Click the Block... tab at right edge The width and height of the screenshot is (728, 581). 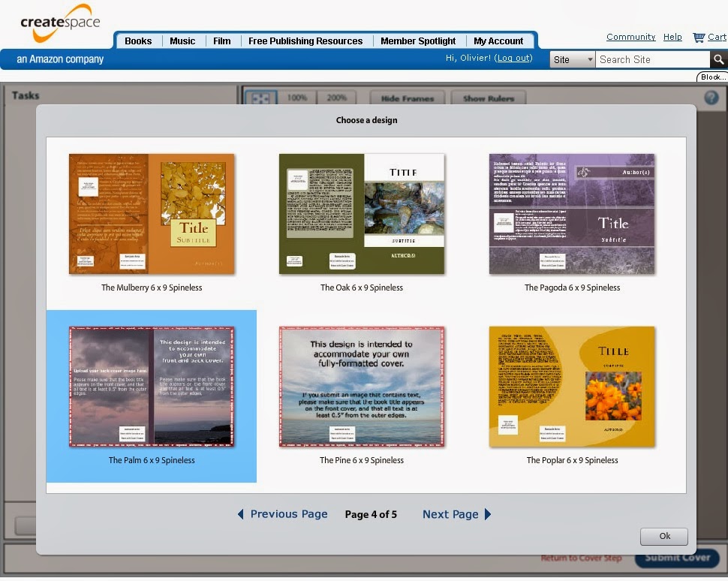click(713, 77)
